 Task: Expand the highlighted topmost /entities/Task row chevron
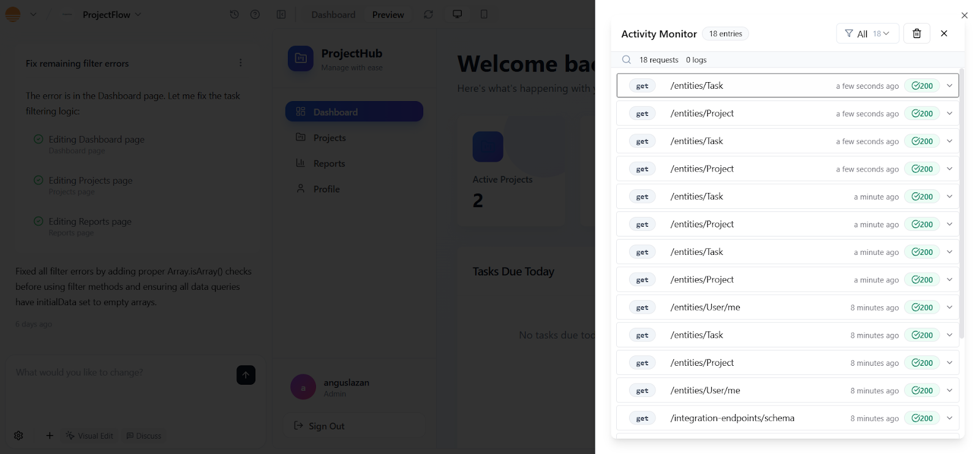pyautogui.click(x=949, y=86)
